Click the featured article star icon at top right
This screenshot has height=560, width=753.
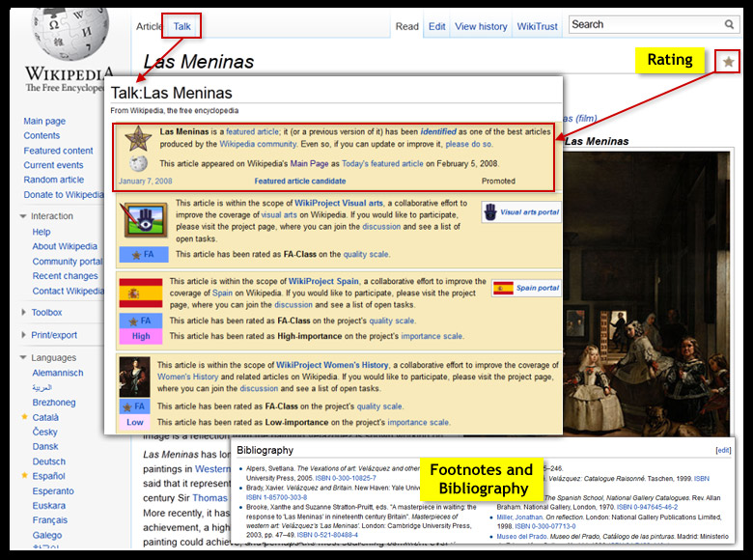pos(728,63)
